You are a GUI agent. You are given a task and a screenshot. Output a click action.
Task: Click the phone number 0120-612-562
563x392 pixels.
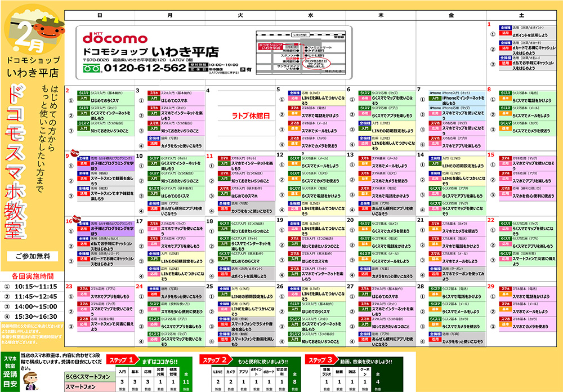(x=145, y=68)
